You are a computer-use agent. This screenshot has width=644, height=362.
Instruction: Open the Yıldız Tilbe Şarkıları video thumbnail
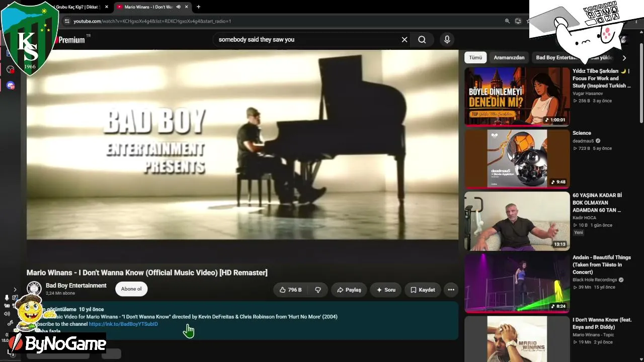click(517, 97)
